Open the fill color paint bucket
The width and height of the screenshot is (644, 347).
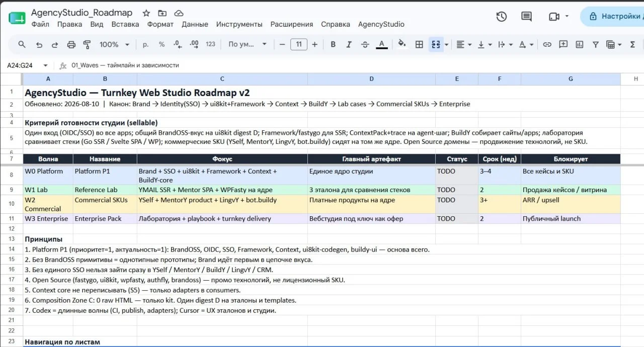point(402,44)
